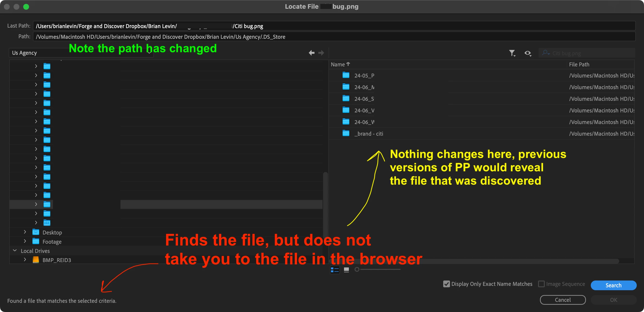Switch to list view icon
This screenshot has height=312, width=644.
point(335,270)
